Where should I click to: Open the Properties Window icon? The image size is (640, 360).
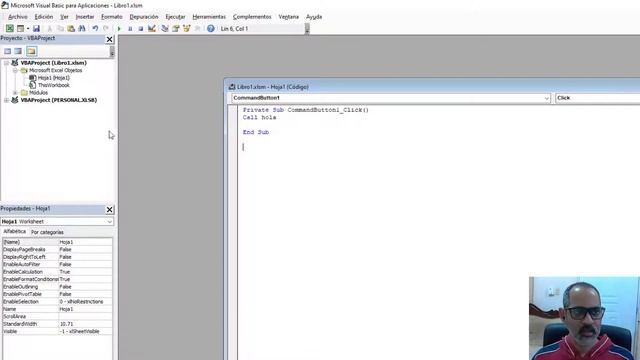point(176,29)
